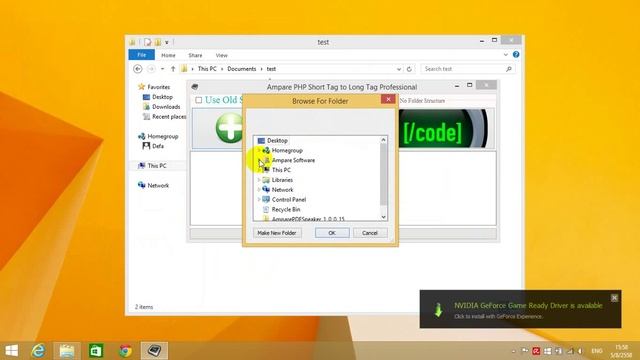Click the Explorer refresh icon

tap(409, 69)
